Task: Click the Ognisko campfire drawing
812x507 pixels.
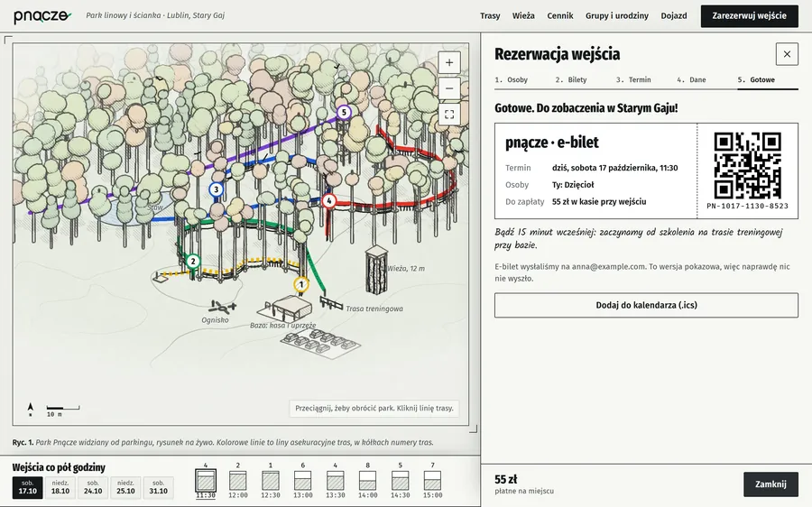Action: [x=222, y=306]
